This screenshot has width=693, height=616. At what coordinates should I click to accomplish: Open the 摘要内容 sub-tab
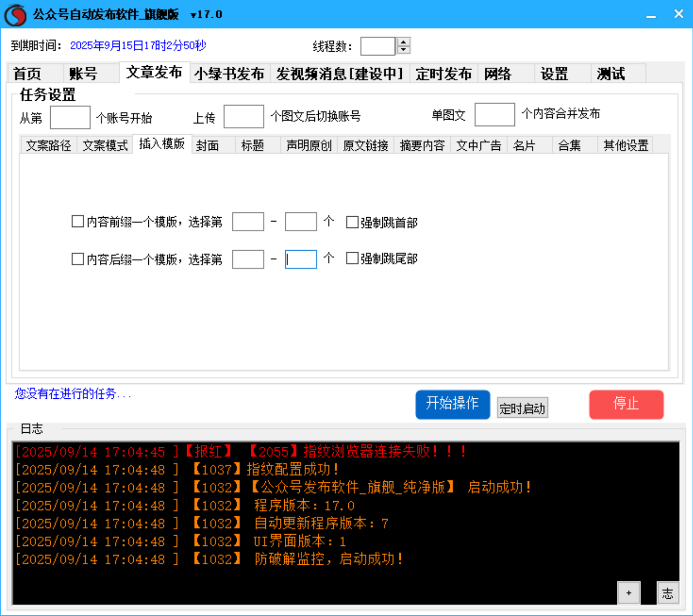pos(422,146)
